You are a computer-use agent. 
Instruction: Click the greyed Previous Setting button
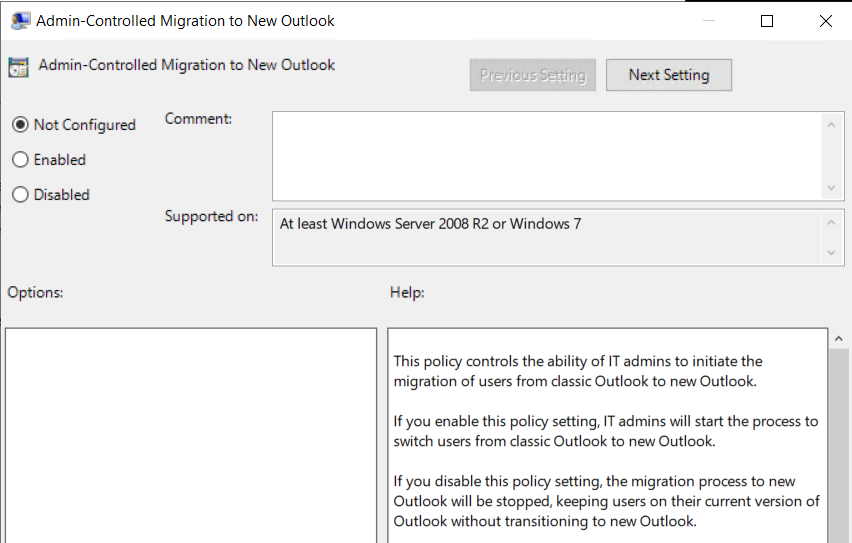[x=532, y=75]
